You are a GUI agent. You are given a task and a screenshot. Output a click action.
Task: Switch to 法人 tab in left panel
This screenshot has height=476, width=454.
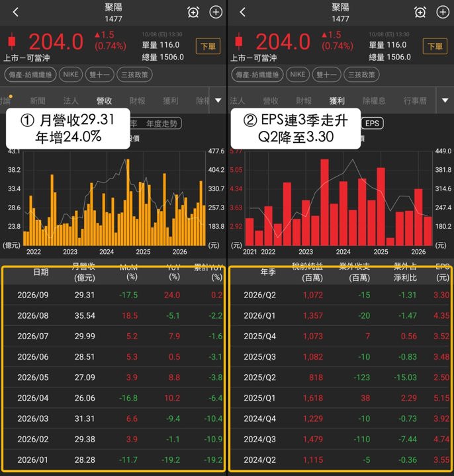pyautogui.click(x=71, y=100)
